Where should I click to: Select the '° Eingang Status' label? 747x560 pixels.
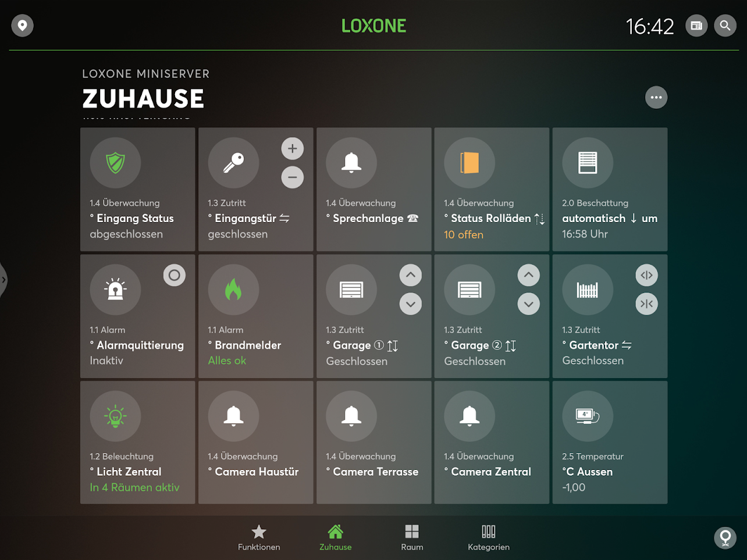tap(132, 219)
